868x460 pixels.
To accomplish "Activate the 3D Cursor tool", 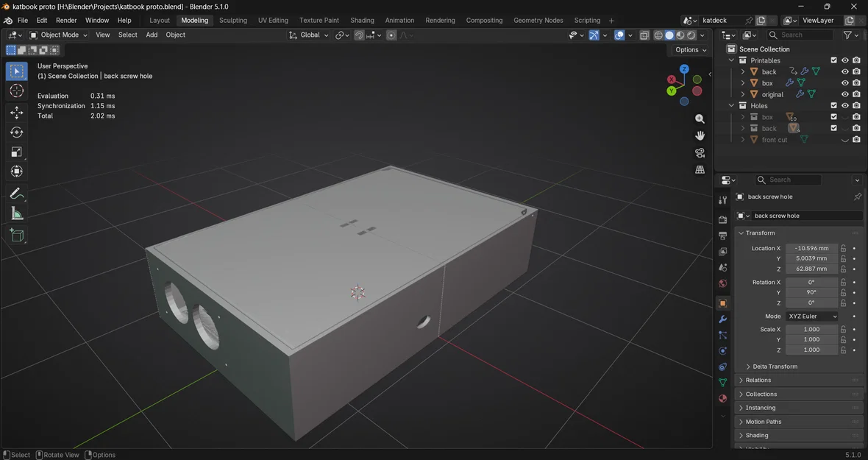I will (17, 91).
